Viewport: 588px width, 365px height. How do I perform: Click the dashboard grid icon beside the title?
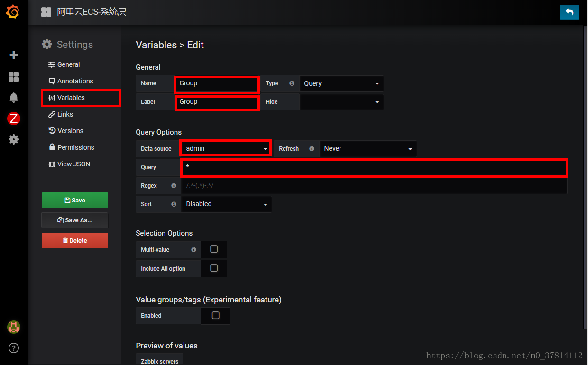[x=46, y=12]
